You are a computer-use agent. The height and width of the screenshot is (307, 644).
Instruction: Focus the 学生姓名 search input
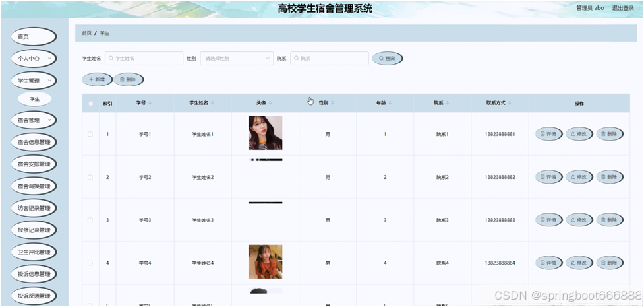pyautogui.click(x=144, y=59)
